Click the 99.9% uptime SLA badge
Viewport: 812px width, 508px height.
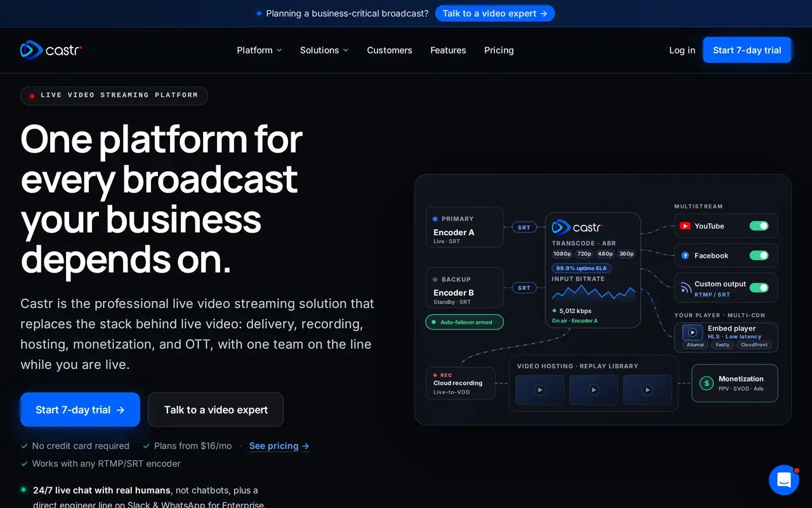pos(581,268)
